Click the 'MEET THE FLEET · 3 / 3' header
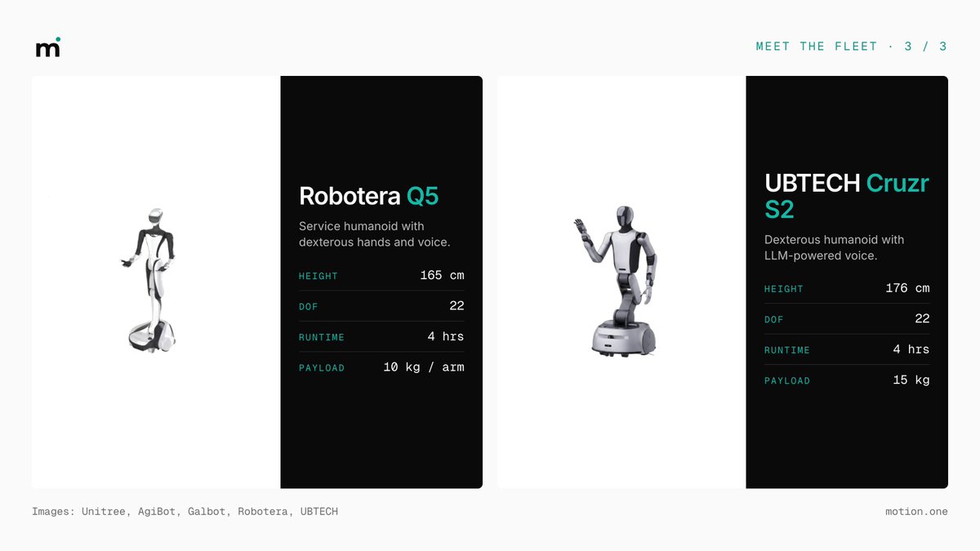 point(851,47)
